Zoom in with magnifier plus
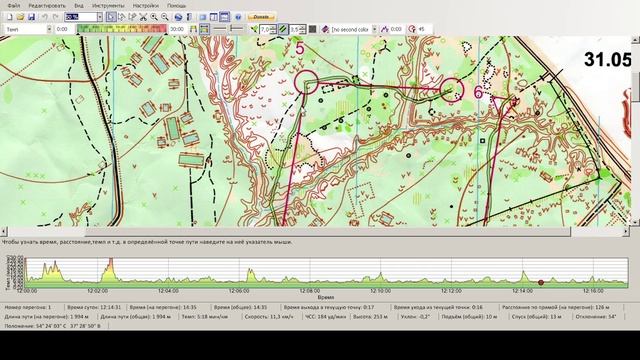The width and height of the screenshot is (640, 360). point(154,17)
